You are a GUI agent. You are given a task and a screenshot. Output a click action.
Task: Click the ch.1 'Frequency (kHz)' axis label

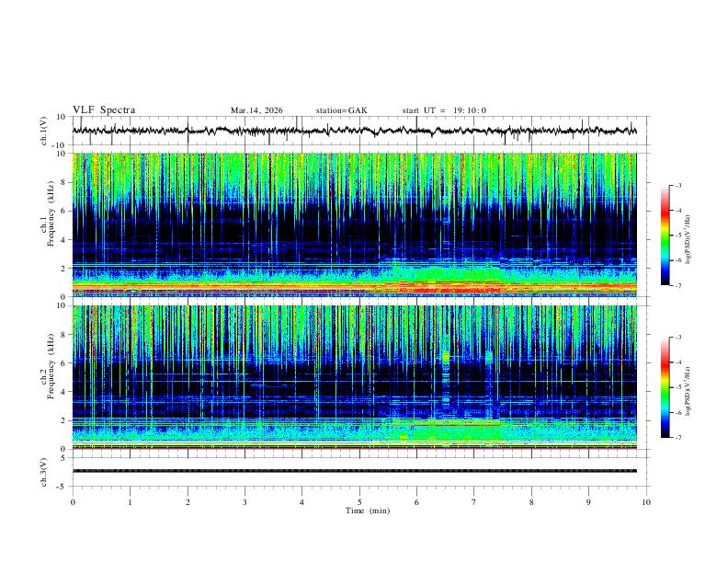point(51,213)
